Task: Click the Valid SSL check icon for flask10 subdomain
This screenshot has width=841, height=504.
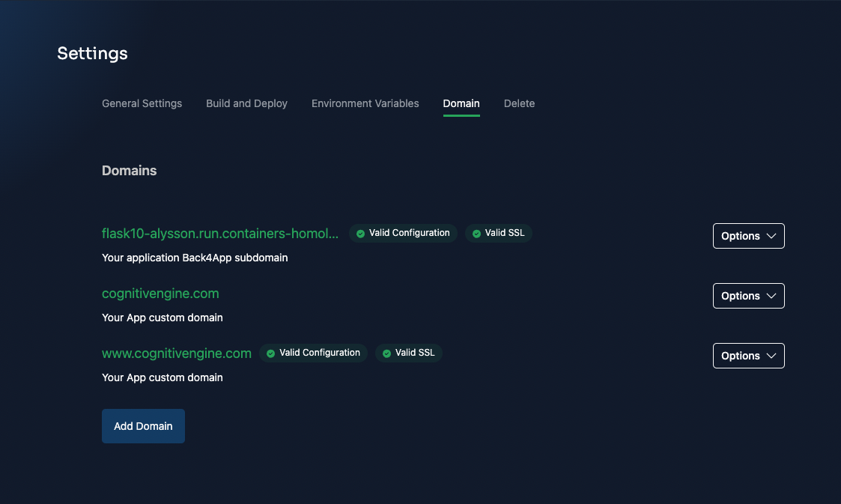Action: click(477, 233)
